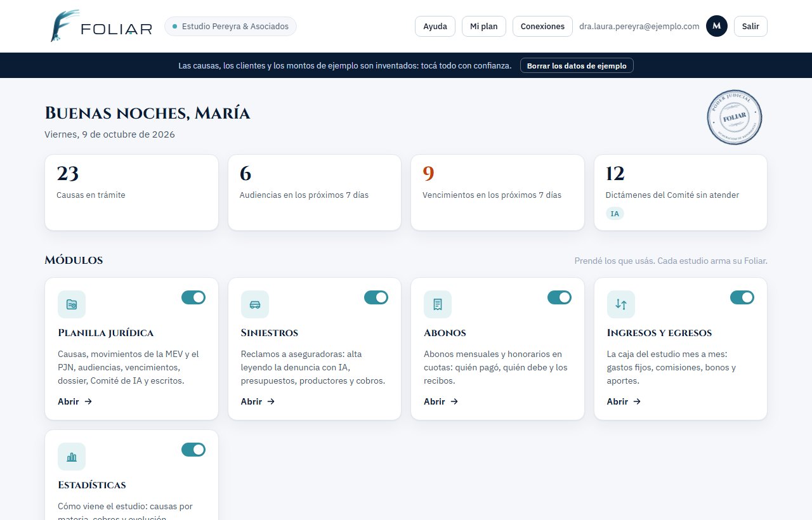The image size is (812, 520).
Task: Go to Mi plan
Action: [484, 27]
